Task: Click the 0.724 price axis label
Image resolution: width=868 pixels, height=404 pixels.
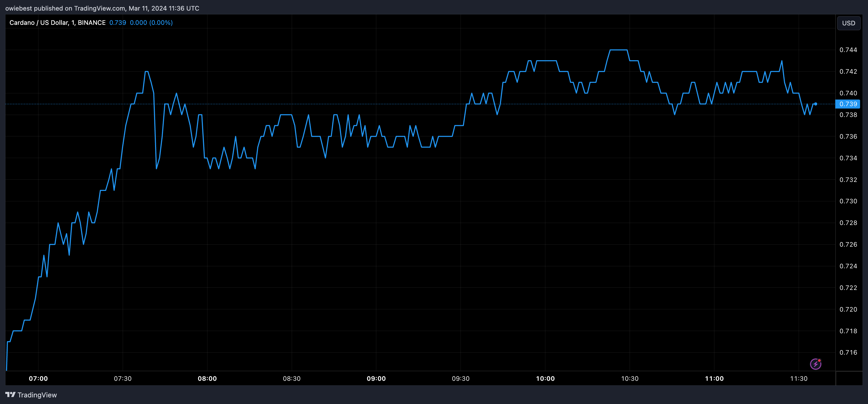Action: click(848, 266)
